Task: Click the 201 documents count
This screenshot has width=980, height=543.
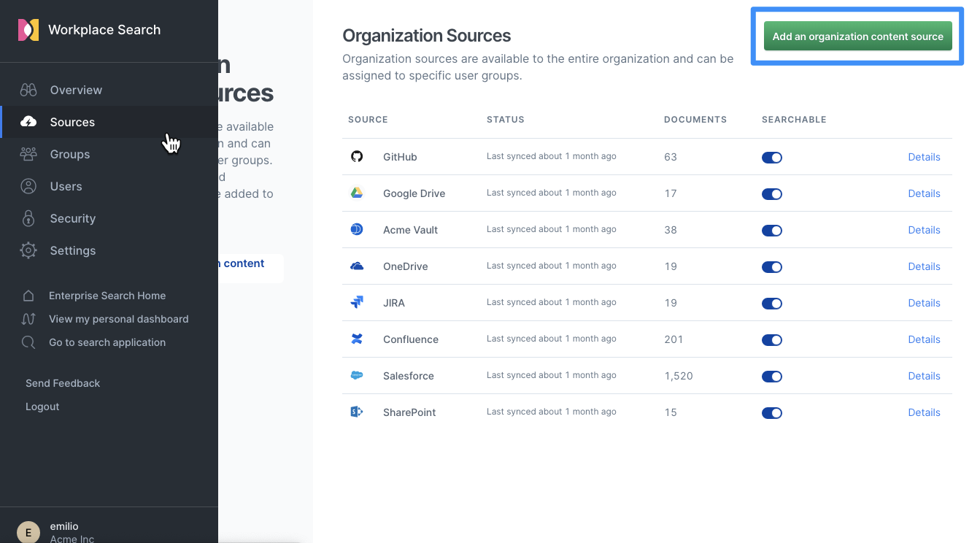Action: coord(674,339)
